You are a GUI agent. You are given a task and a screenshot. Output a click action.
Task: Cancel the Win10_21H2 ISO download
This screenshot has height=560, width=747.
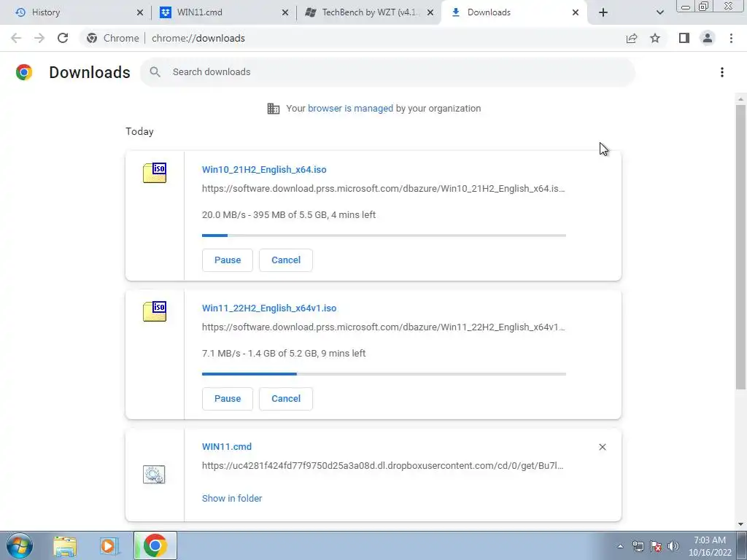click(x=286, y=260)
